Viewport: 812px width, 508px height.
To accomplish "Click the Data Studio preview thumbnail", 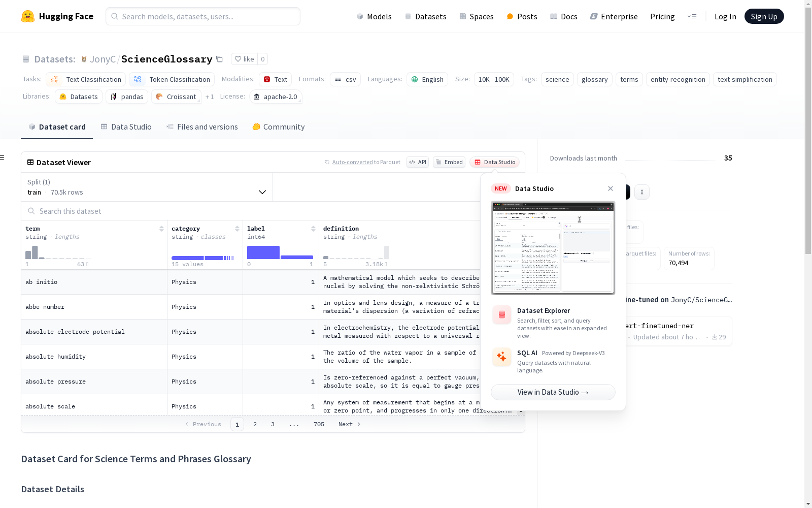I will [x=553, y=248].
